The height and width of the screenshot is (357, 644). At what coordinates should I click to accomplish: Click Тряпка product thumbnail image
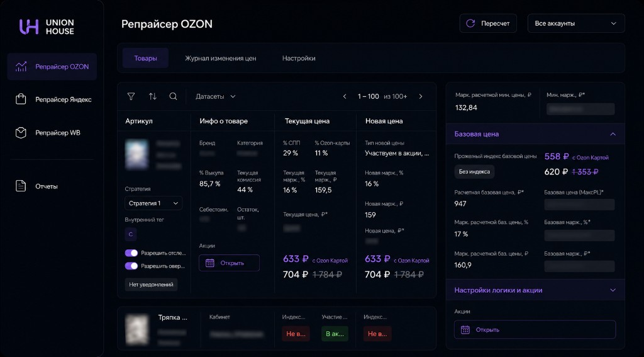click(136, 330)
